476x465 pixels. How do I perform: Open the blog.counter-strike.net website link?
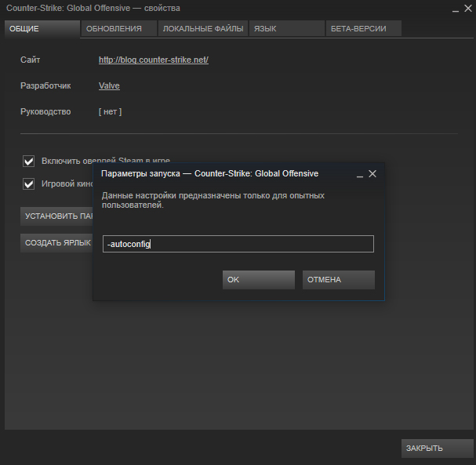point(153,60)
